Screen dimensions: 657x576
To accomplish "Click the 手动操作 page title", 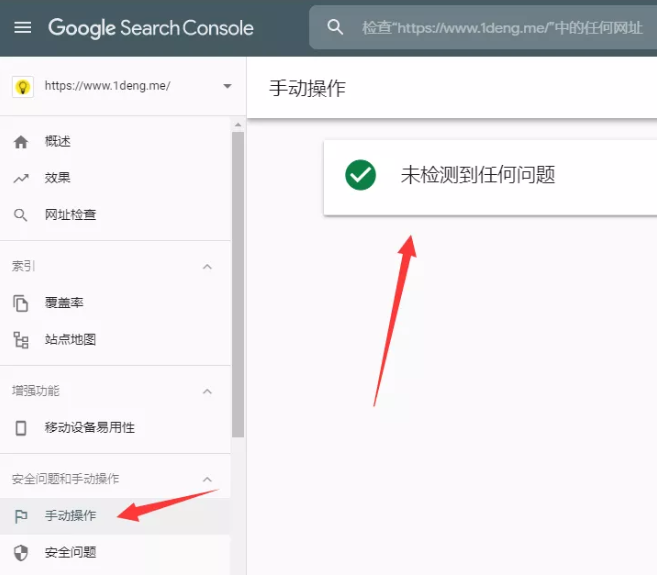I will (x=307, y=88).
